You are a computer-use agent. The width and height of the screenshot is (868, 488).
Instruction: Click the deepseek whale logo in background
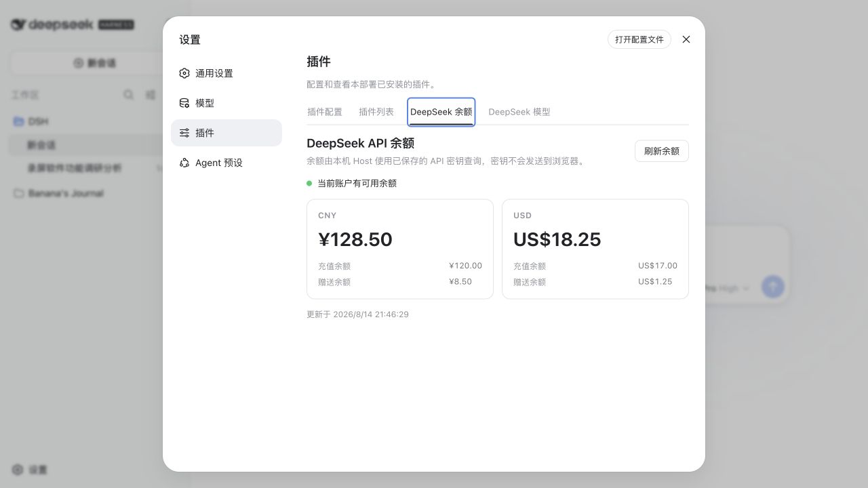[x=18, y=24]
